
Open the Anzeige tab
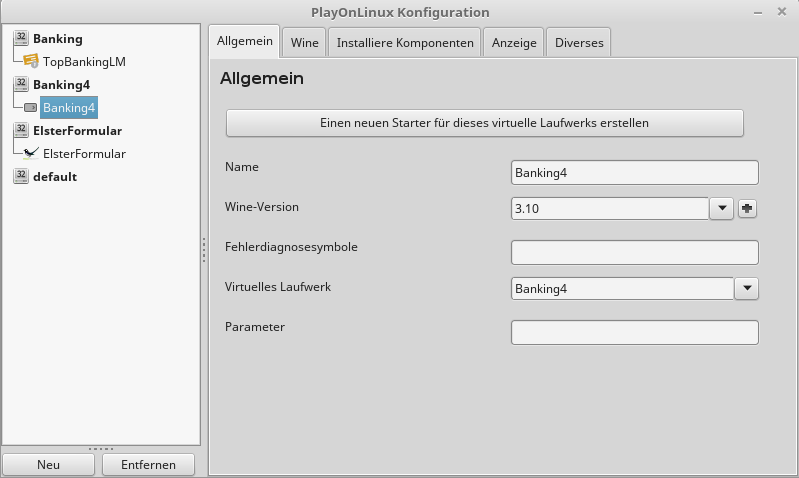[514, 42]
